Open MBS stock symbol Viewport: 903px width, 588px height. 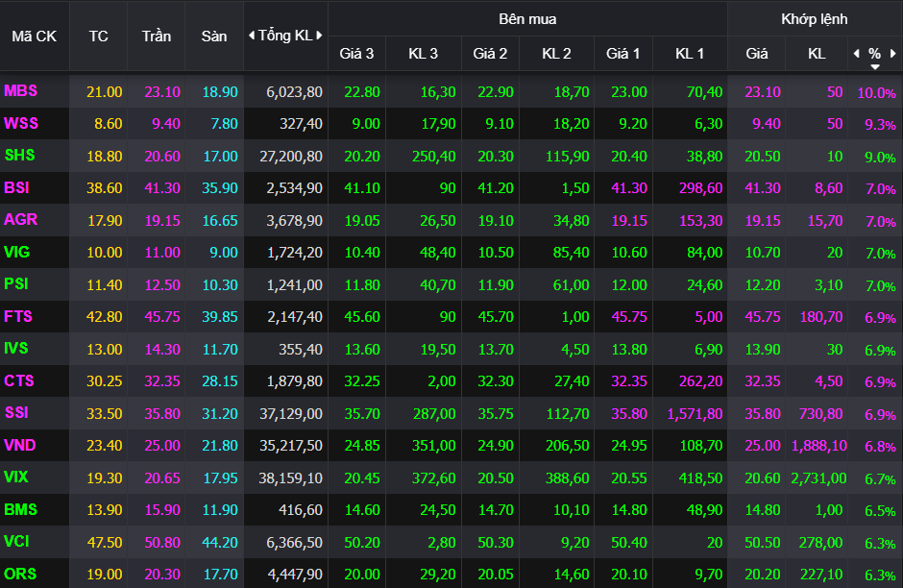click(21, 91)
